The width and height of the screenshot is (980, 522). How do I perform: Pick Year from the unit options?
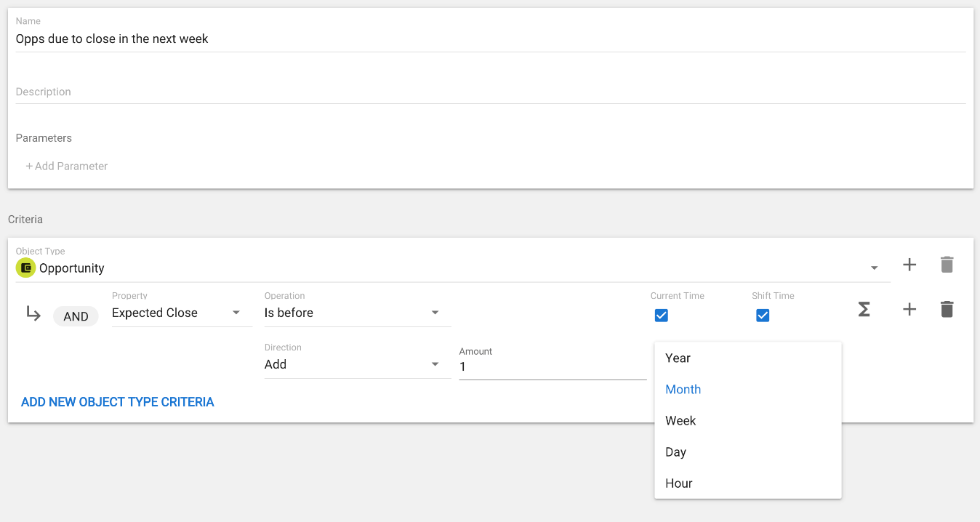click(x=678, y=358)
